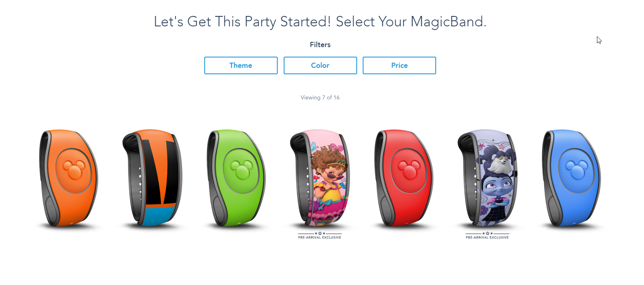This screenshot has width=644, height=285.
Task: Click the Mickey icon on the orange MagicBand
Action: coord(74,170)
